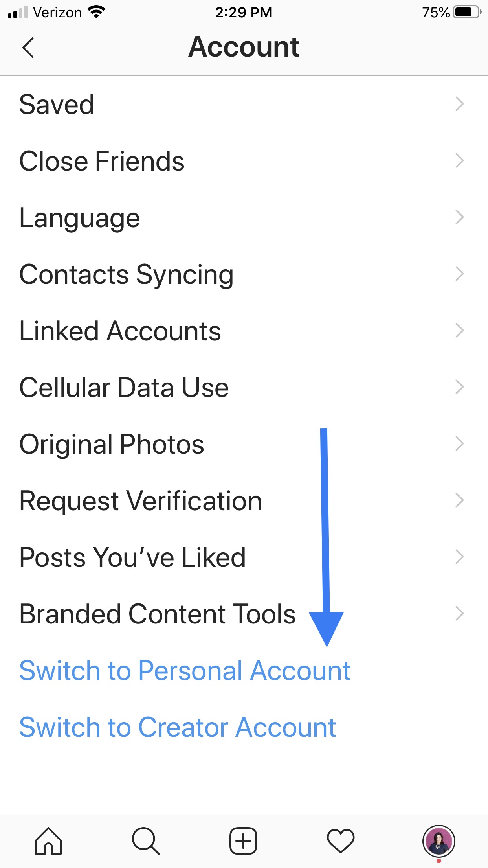Open Linked Accounts
Viewport: 488px width, 868px height.
point(244,331)
